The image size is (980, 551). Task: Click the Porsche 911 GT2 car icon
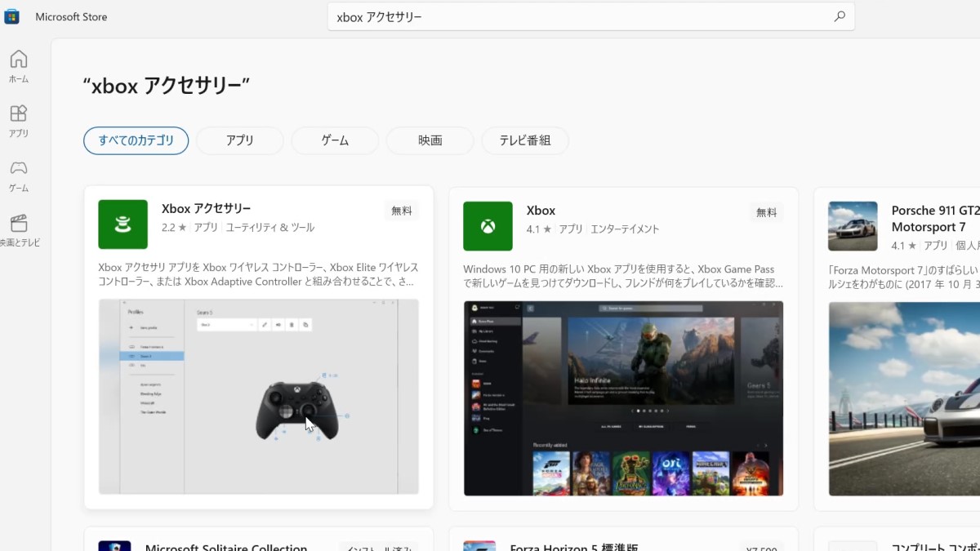[x=853, y=226]
